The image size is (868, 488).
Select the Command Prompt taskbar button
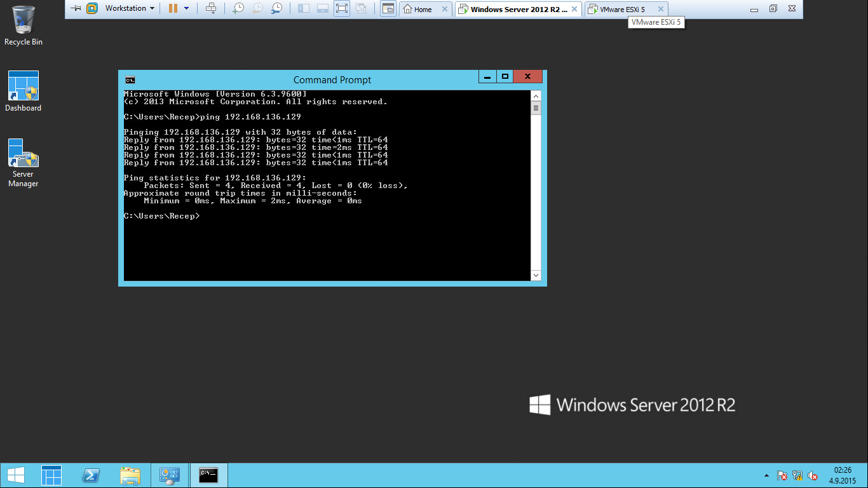coord(209,475)
